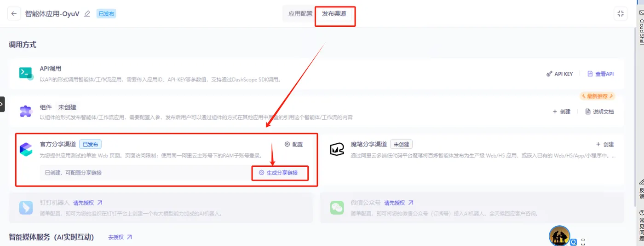Click the 官方分享渠道 logo icon

tap(26, 149)
